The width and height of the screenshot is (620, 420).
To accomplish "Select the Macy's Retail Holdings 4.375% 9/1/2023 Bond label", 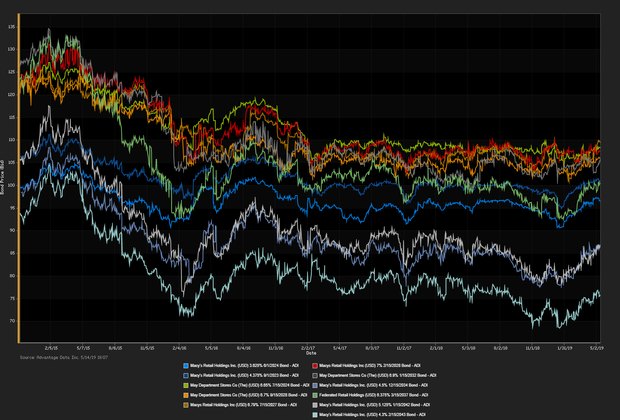I will coord(244,375).
